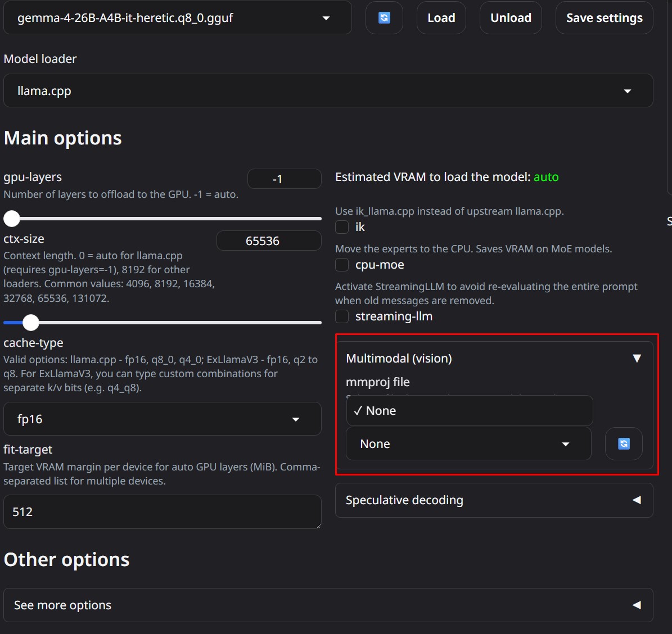672x634 pixels.
Task: Click Save settings button
Action: 605,17
